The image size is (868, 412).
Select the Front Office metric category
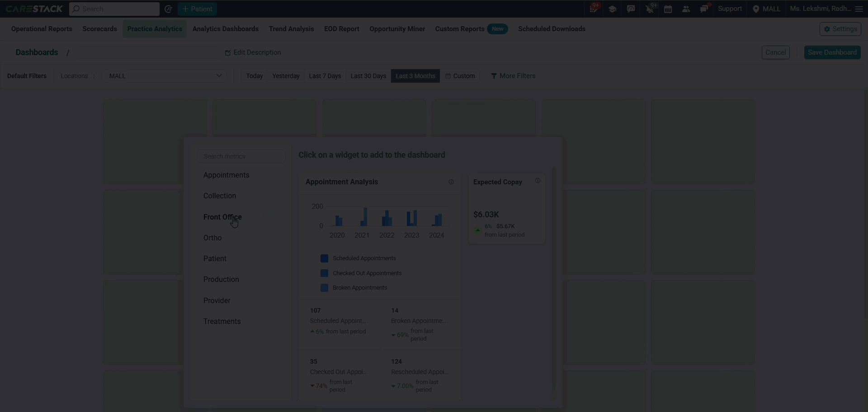pos(222,217)
